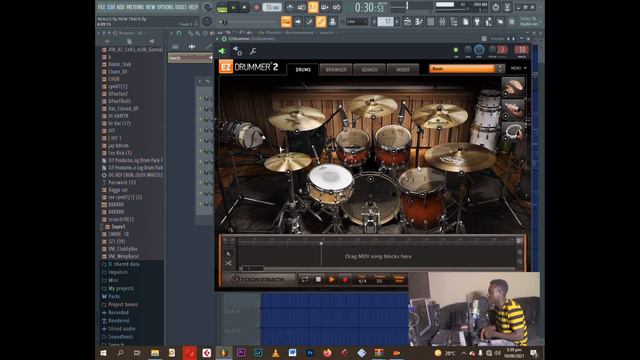Click the FL Studio transport stop button
The height and width of the screenshot is (360, 640).
[x=244, y=7]
